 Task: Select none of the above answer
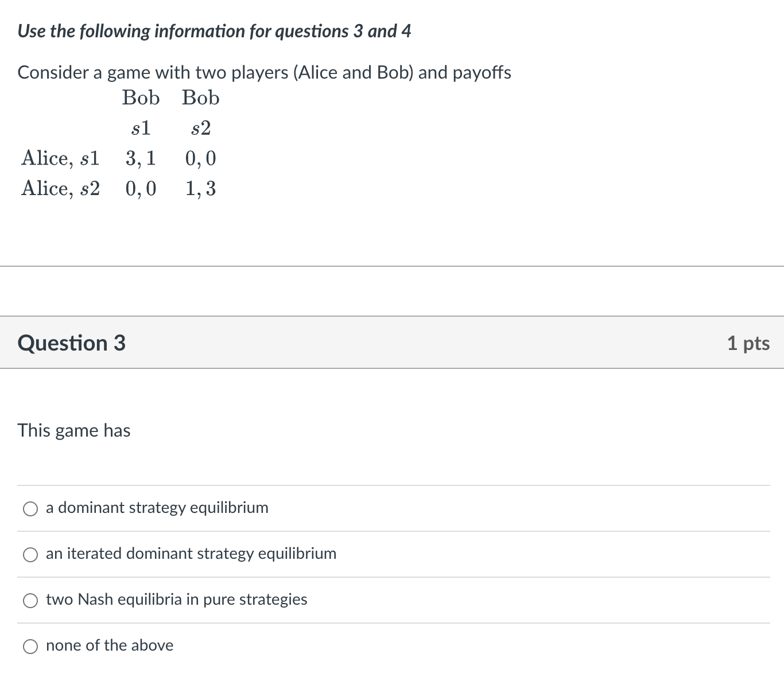tap(30, 646)
